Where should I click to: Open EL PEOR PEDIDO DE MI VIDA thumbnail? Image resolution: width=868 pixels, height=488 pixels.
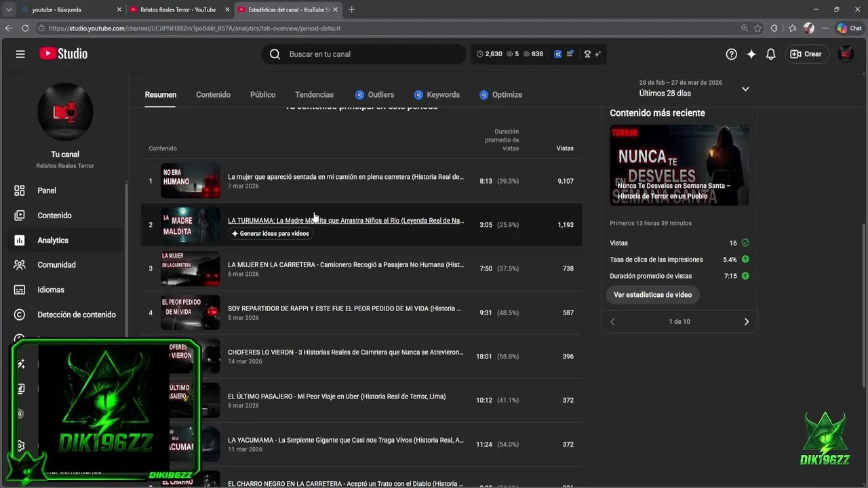[x=191, y=312]
